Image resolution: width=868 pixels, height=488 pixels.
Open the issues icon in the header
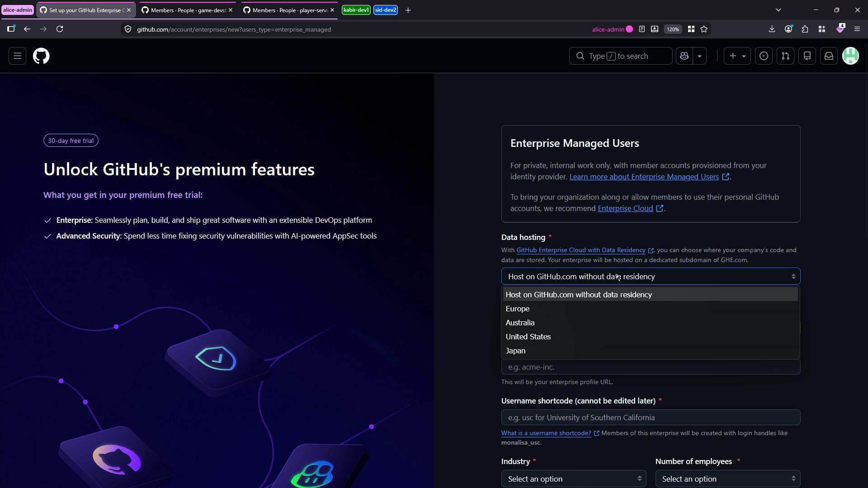coord(764,56)
